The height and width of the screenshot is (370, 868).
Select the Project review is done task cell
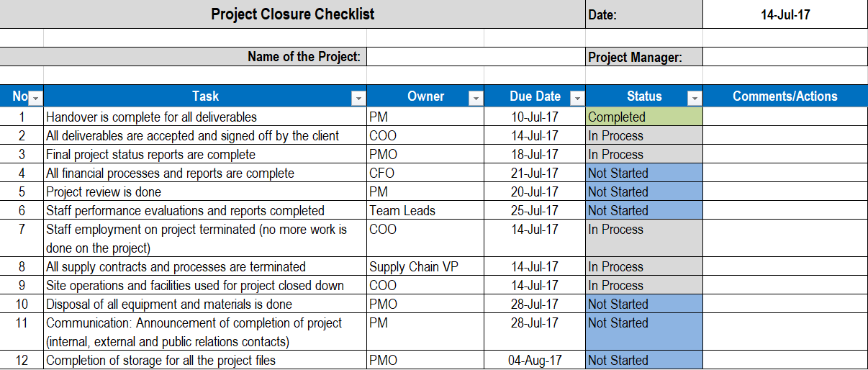(x=205, y=191)
